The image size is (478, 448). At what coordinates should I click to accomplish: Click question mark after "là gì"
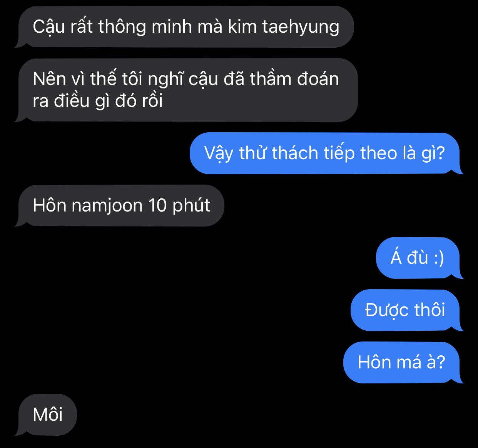441,153
